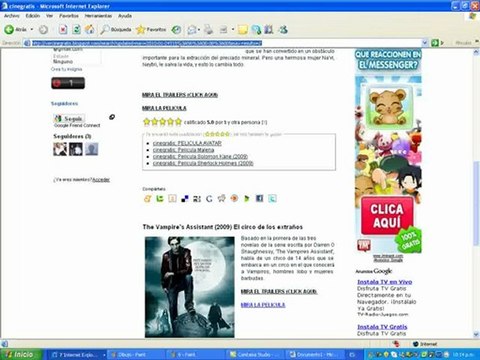Open the Herramientas menu
The image size is (480, 360).
[x=98, y=16]
